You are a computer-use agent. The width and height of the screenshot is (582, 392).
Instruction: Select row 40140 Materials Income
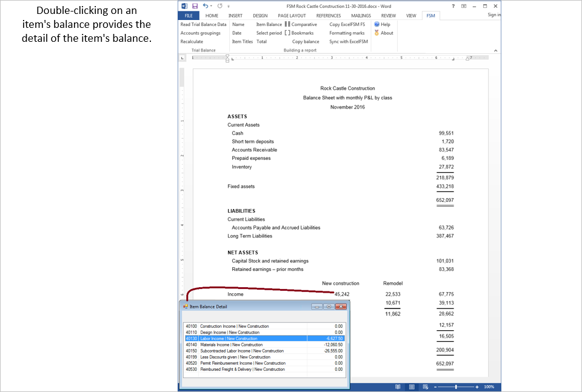pyautogui.click(x=264, y=345)
